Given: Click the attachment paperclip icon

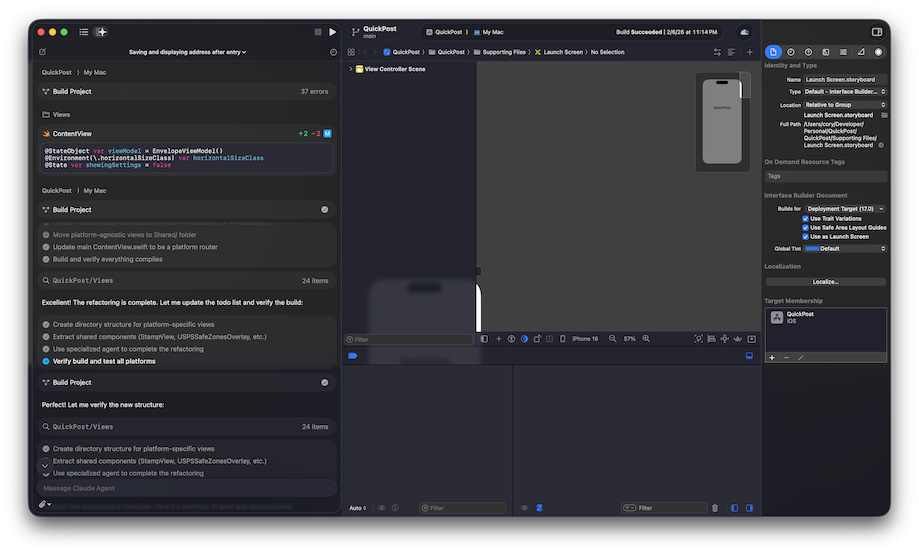Looking at the screenshot, I should tap(43, 505).
